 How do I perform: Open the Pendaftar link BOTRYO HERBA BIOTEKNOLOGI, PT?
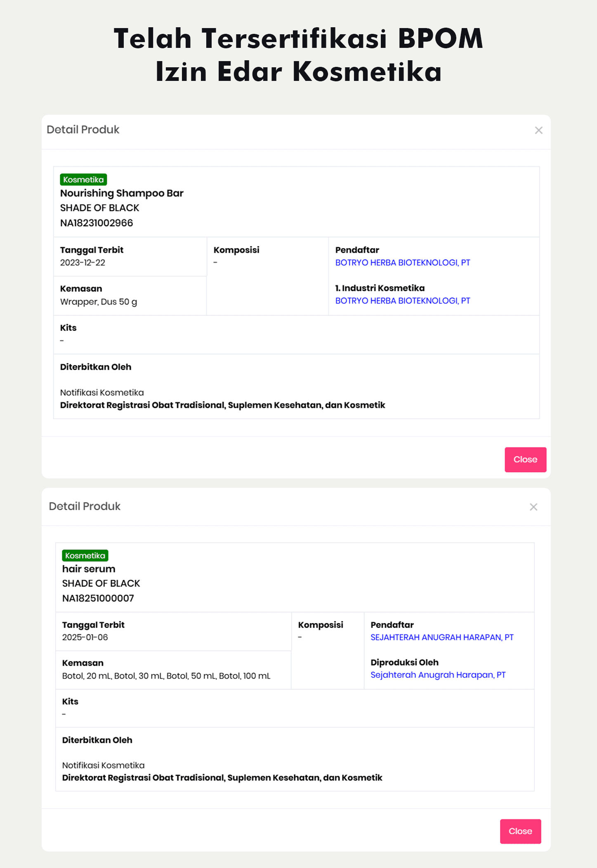coord(403,263)
